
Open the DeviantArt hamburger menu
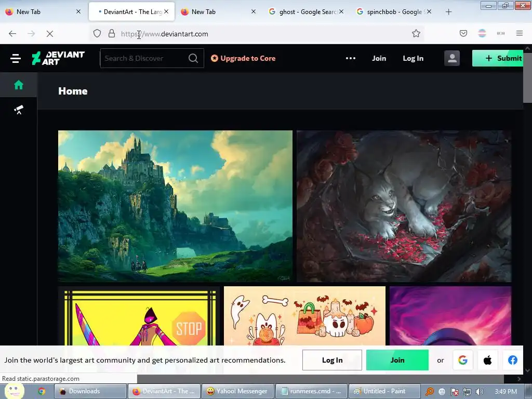15,58
